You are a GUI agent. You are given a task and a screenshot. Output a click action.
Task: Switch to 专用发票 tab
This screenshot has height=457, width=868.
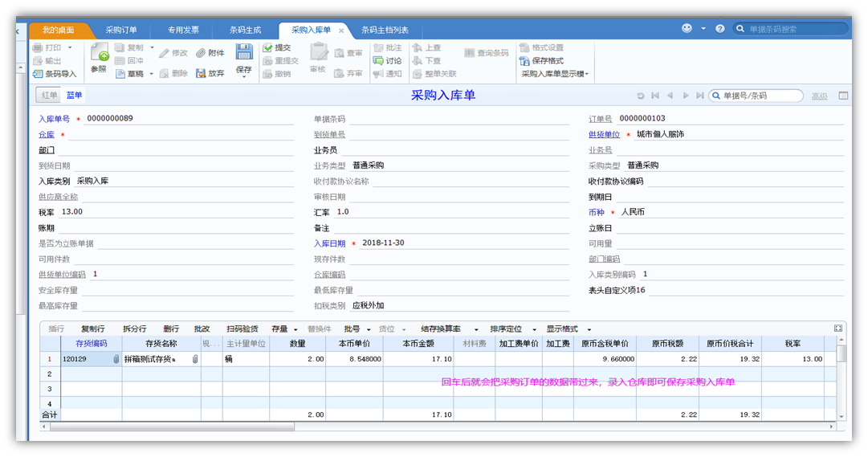pos(183,30)
